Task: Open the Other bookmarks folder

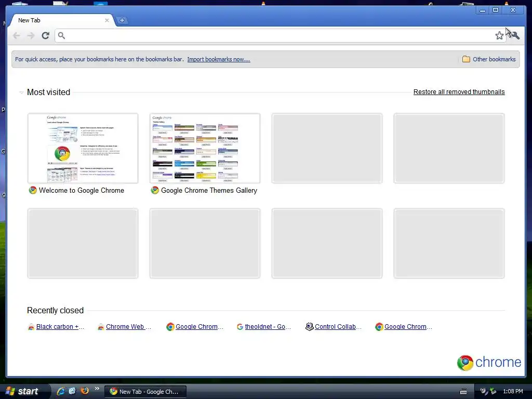Action: point(489,59)
